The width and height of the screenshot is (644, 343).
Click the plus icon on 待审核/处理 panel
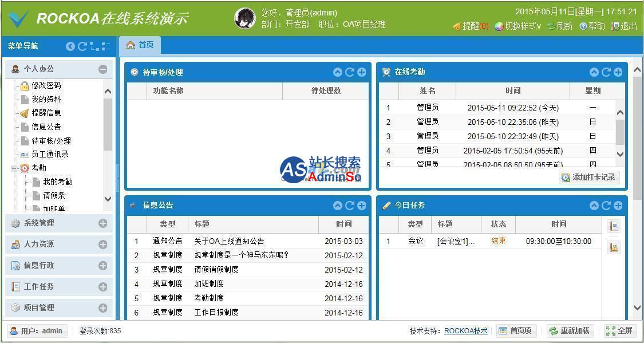361,72
